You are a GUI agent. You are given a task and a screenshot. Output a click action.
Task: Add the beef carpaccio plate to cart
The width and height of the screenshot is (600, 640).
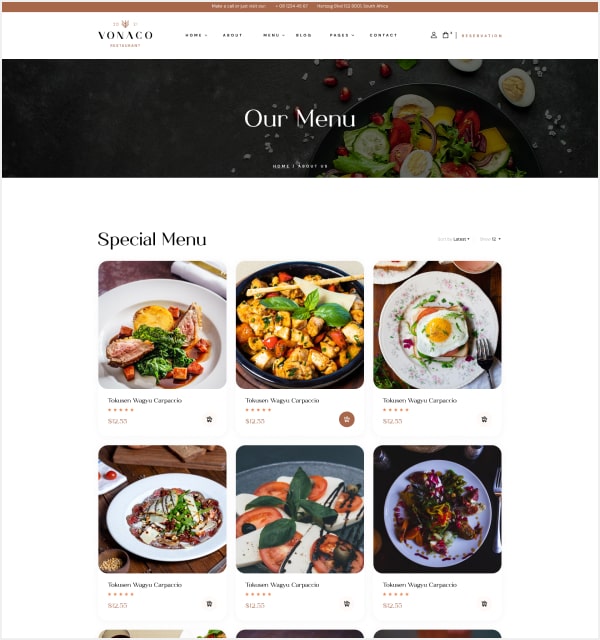(209, 604)
